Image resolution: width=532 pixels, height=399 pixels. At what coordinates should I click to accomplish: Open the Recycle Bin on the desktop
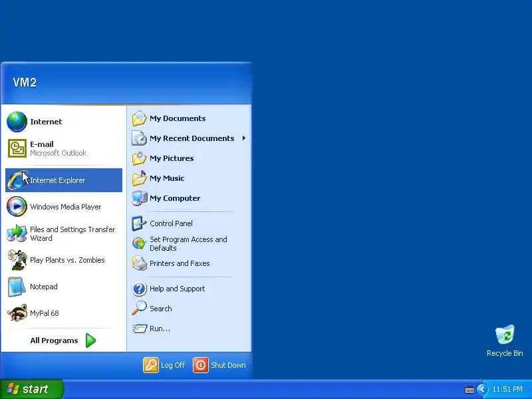coord(505,334)
